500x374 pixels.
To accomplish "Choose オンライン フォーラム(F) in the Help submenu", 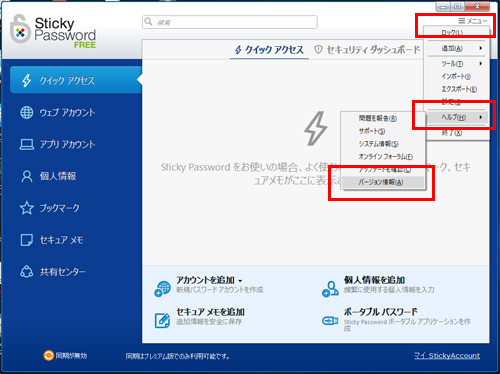I will (383, 157).
